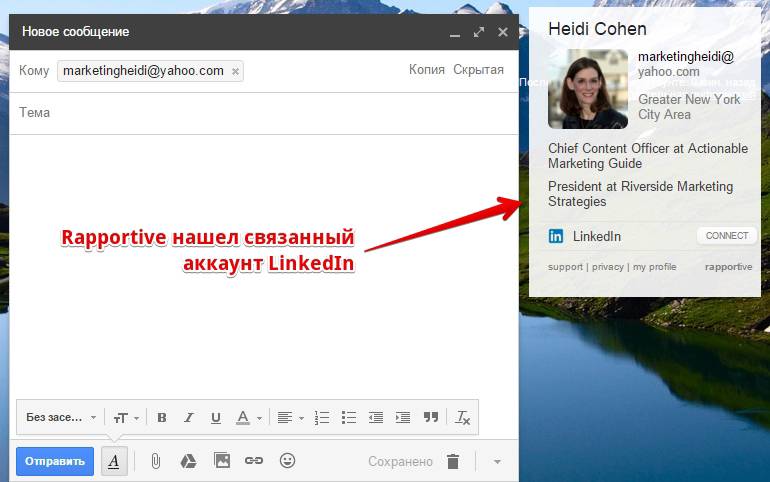Decrease the indent
The image size is (770, 482).
376,418
